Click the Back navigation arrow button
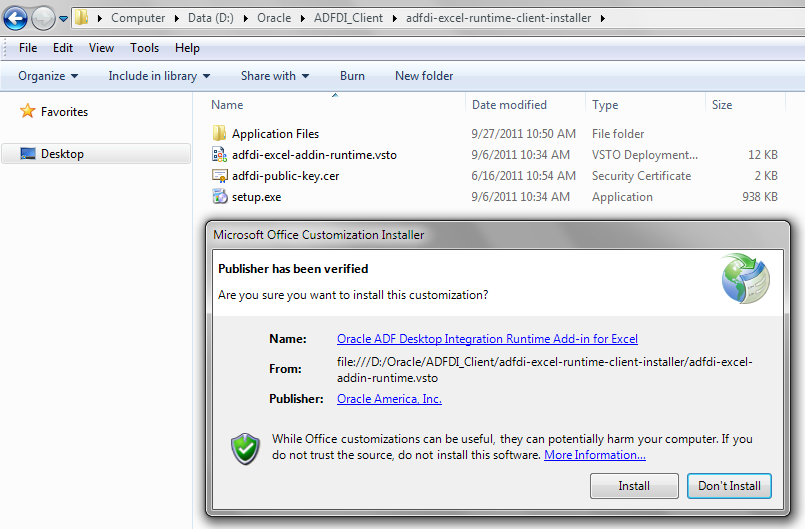 pyautogui.click(x=15, y=18)
